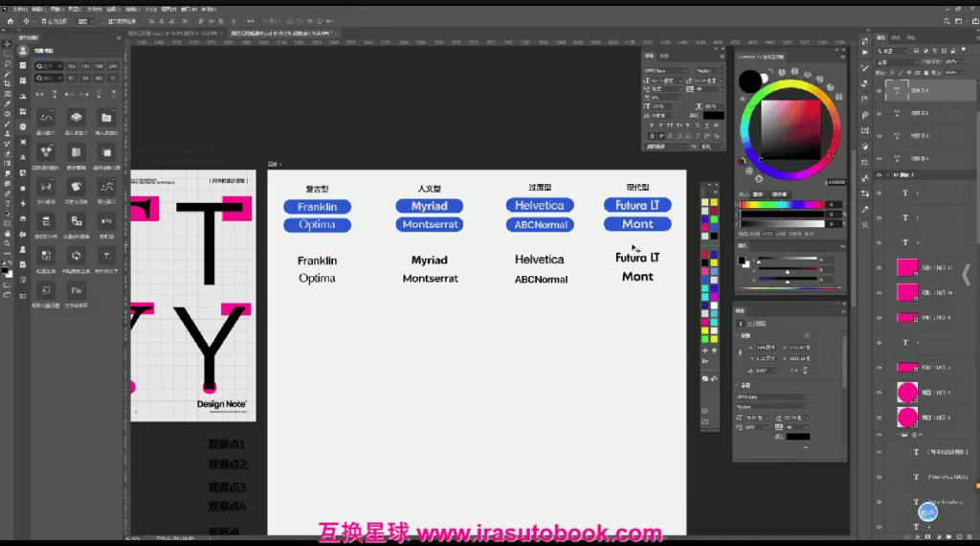Click the strikethrough button in Character panel
This screenshot has height=546, width=980.
pos(716,125)
